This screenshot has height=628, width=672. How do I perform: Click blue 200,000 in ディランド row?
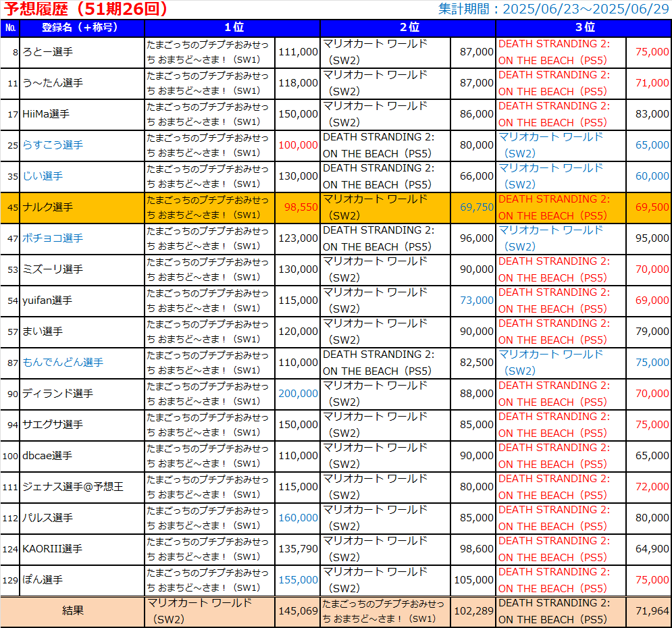[x=299, y=394]
